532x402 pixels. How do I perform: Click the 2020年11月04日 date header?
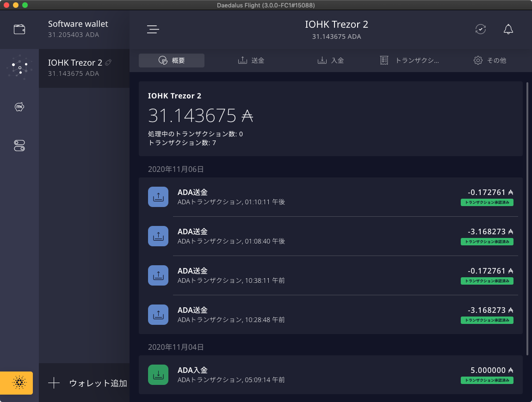[176, 347]
